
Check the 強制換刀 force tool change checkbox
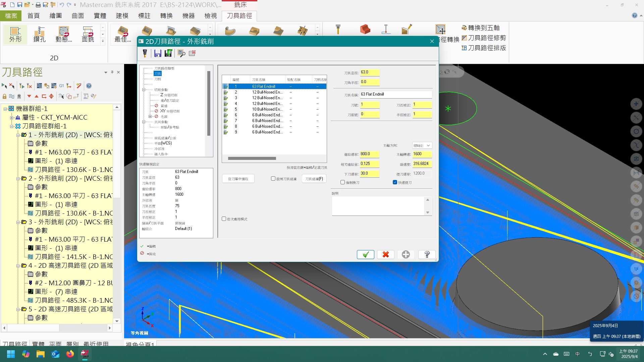pyautogui.click(x=342, y=182)
